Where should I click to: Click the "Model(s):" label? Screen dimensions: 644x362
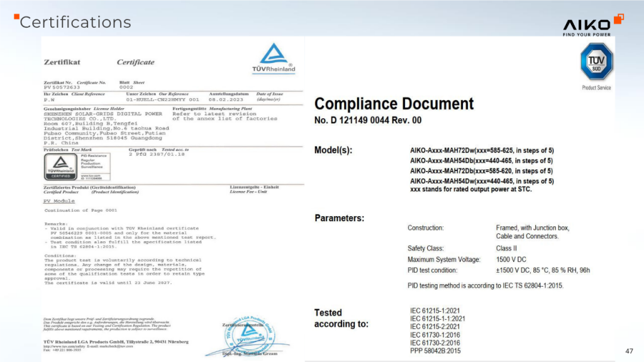(333, 150)
